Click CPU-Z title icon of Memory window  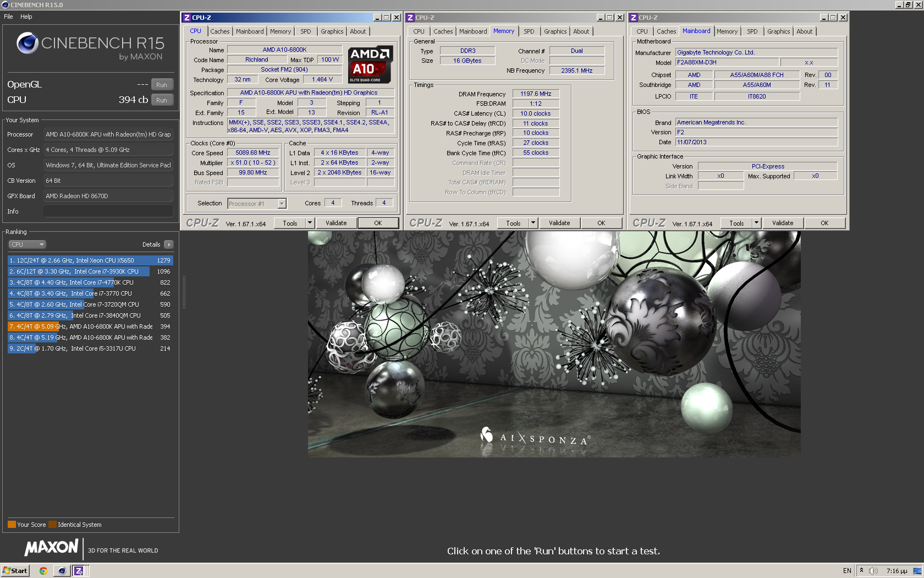point(410,18)
